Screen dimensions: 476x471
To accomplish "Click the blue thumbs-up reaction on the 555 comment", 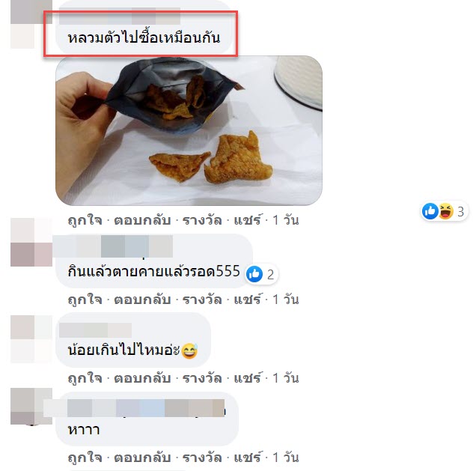I will [254, 274].
